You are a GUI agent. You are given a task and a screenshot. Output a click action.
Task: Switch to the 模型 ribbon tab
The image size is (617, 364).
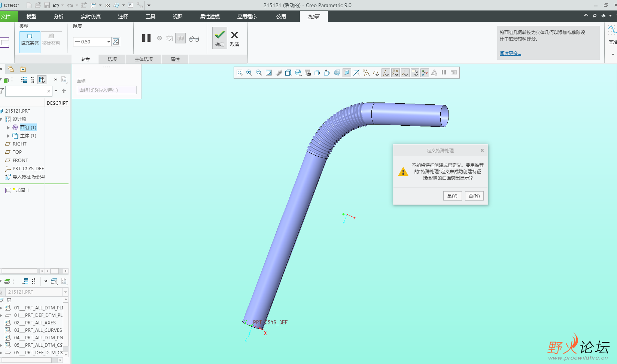[31, 16]
